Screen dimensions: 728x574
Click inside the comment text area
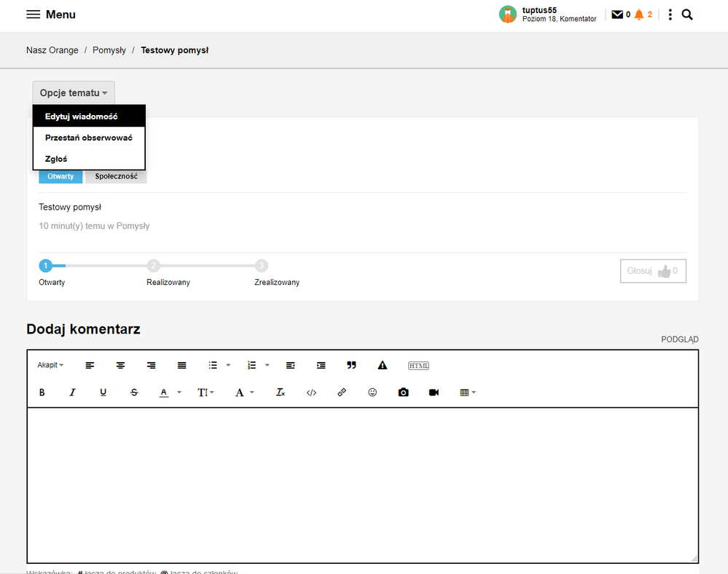(362, 484)
